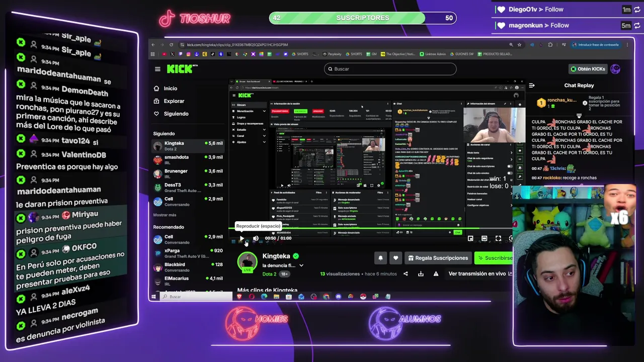
Task: Click the Buscar search field on Kick
Action: click(x=390, y=69)
